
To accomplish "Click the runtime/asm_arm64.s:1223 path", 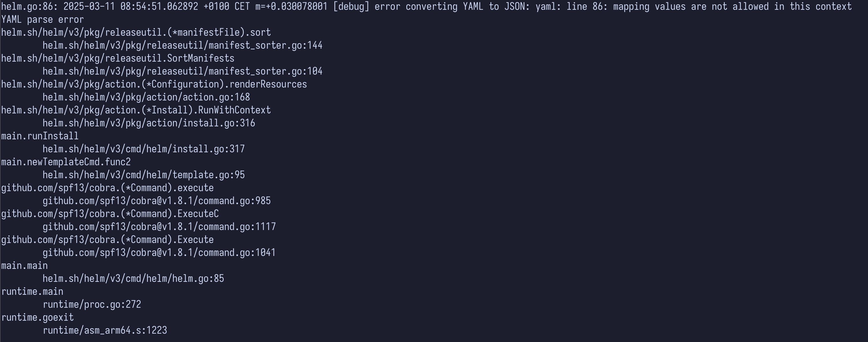I will click(105, 330).
